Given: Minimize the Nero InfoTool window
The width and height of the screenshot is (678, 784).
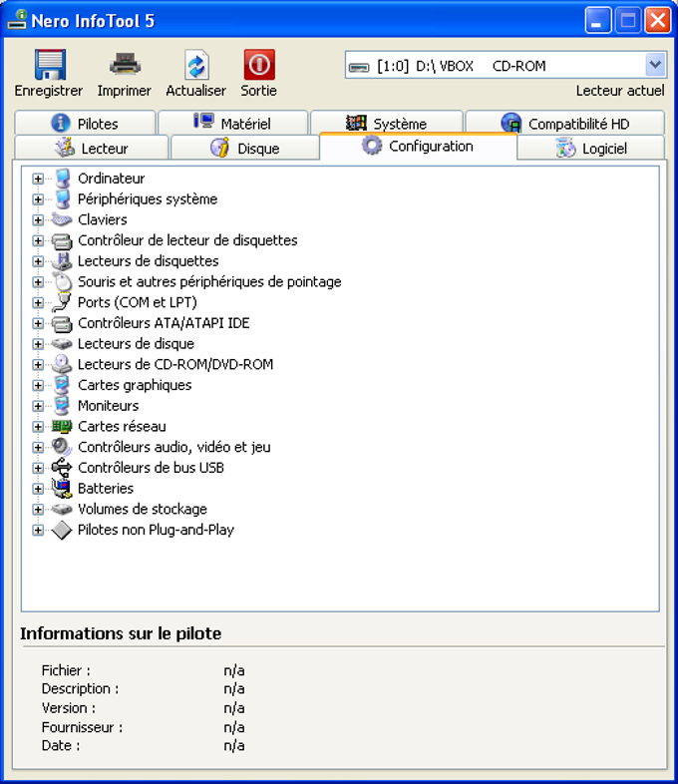Looking at the screenshot, I should [x=597, y=21].
